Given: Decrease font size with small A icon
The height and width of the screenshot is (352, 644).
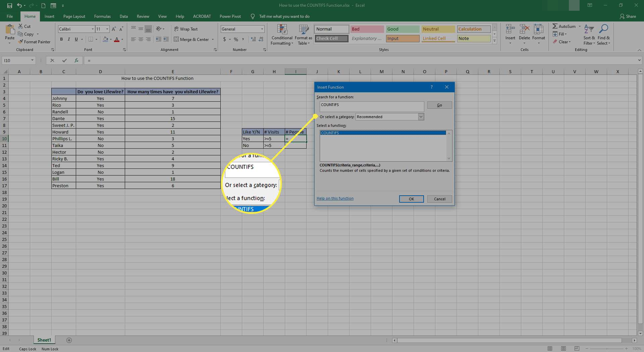Looking at the screenshot, I should point(121,29).
